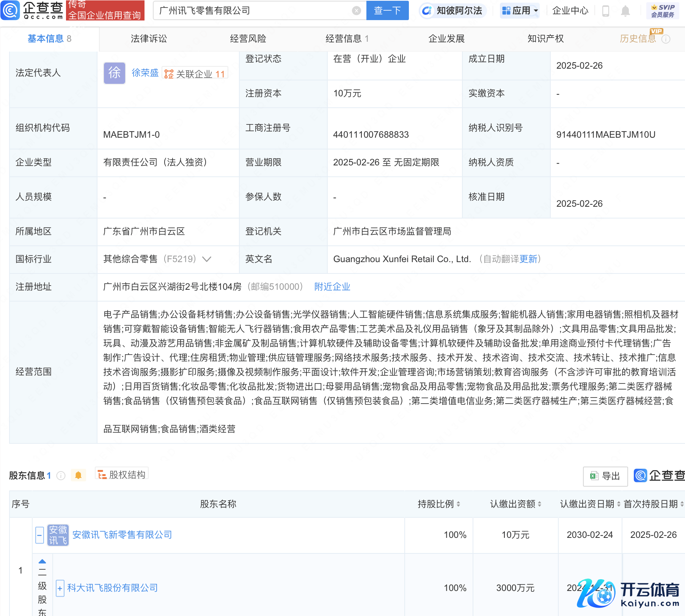Click the info icon beside 股东信息
Screen dimensions: 685x616
pos(61,476)
